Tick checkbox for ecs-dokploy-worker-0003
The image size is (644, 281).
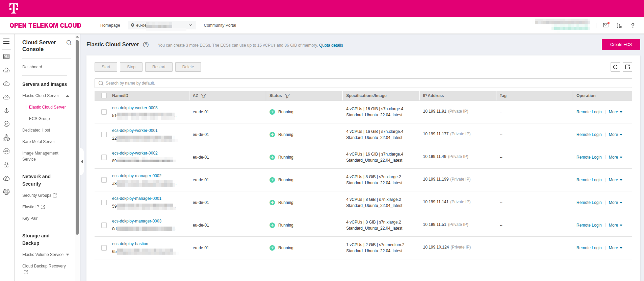104,112
